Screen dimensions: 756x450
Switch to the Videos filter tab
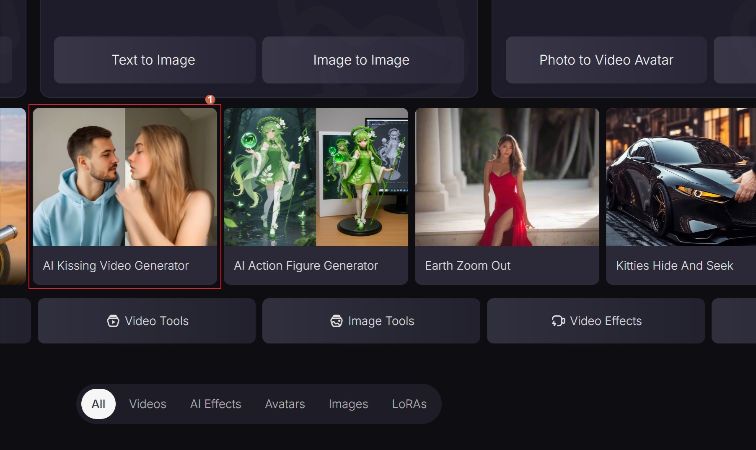pyautogui.click(x=148, y=404)
